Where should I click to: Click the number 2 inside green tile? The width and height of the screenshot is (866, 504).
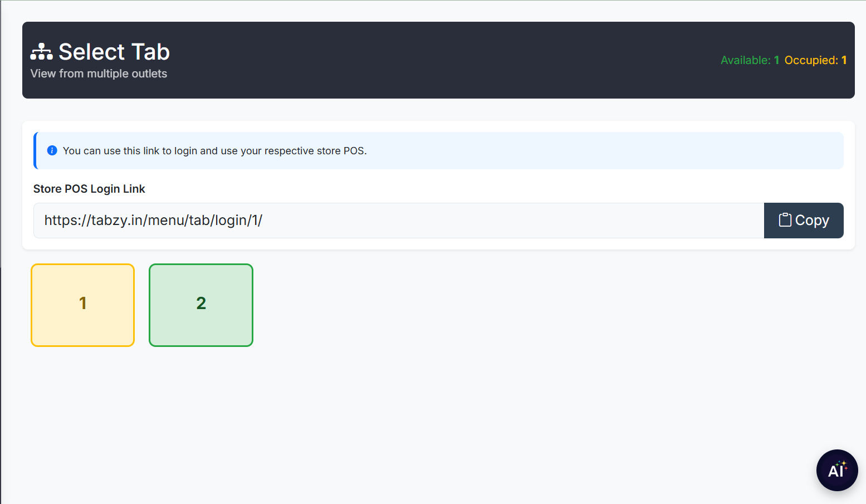[x=201, y=303]
